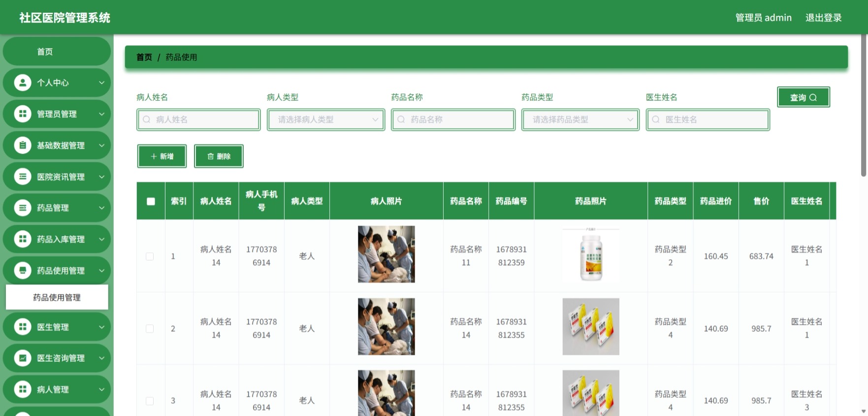Viewport: 868px width, 416px height.
Task: Expand the 医生管理 menu chevron
Action: [102, 327]
